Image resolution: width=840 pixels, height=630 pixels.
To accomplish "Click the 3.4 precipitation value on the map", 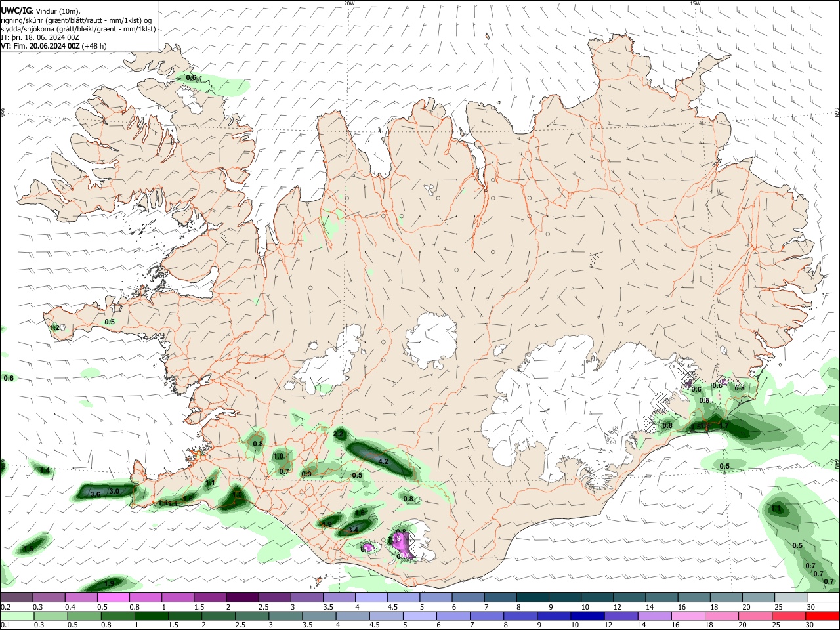I will (353, 529).
